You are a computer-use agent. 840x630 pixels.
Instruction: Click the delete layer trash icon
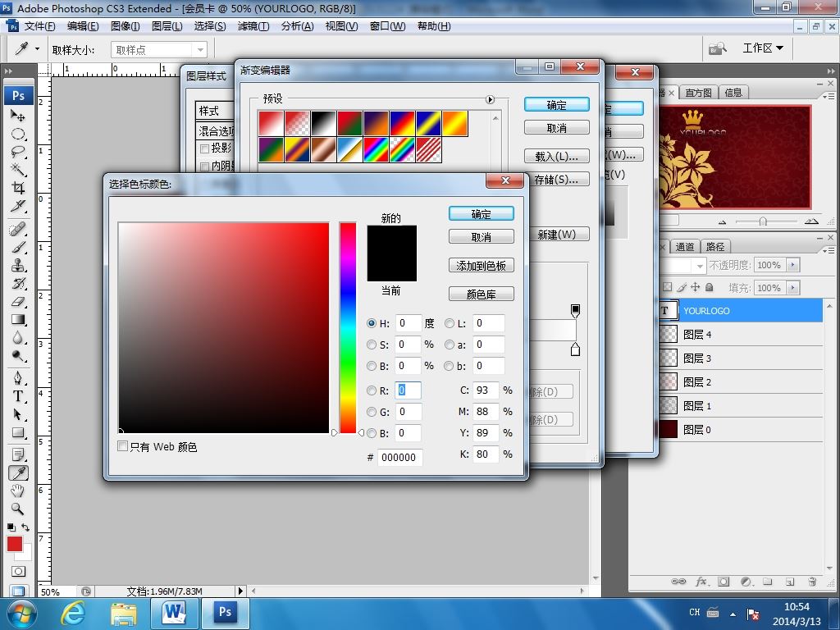click(812, 582)
